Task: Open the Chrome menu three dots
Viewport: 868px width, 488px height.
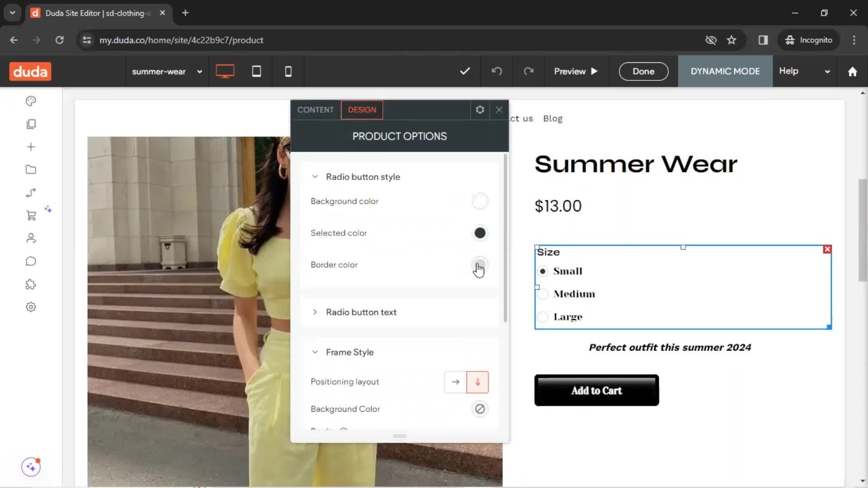Action: 854,40
